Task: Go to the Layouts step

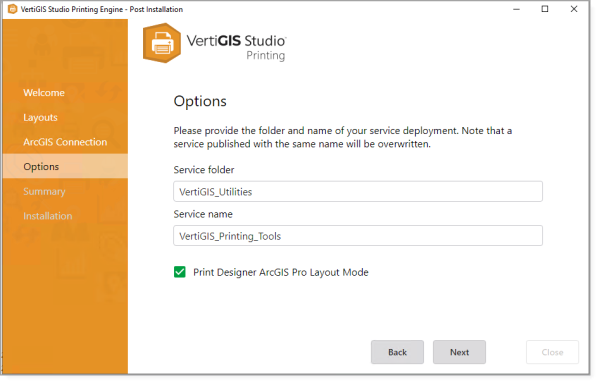Action: [x=40, y=117]
